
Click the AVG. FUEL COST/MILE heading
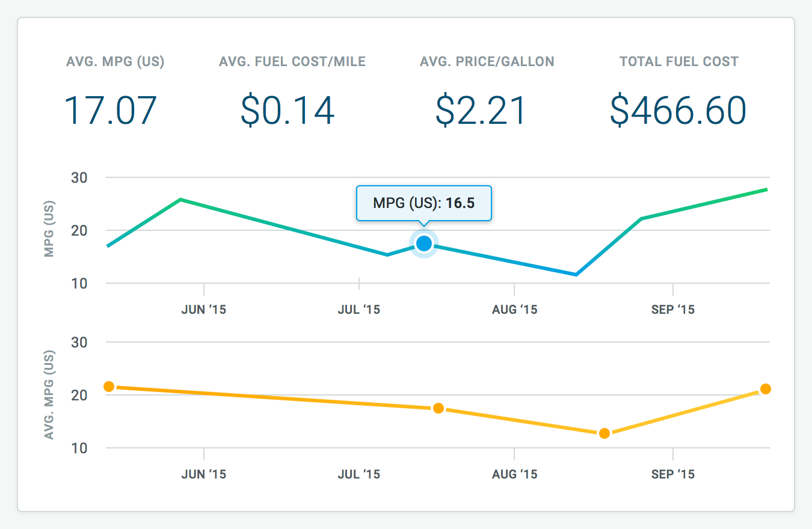(x=292, y=61)
